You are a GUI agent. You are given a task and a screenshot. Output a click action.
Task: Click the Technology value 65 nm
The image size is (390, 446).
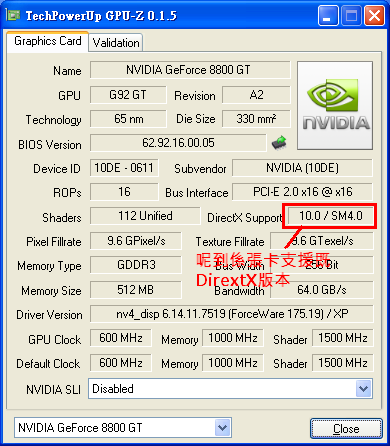128,119
